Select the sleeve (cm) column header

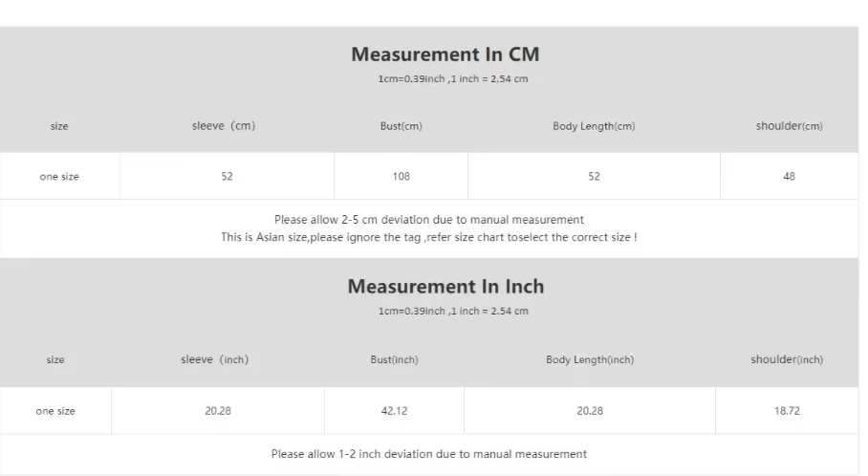(224, 125)
